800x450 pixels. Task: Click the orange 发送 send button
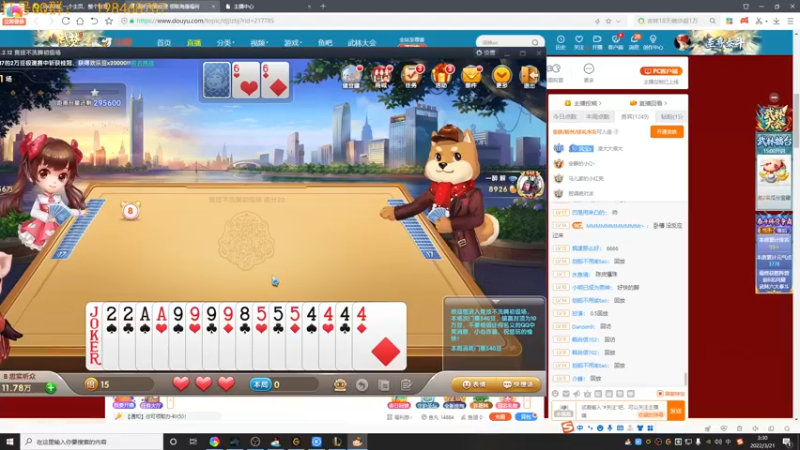coord(676,411)
